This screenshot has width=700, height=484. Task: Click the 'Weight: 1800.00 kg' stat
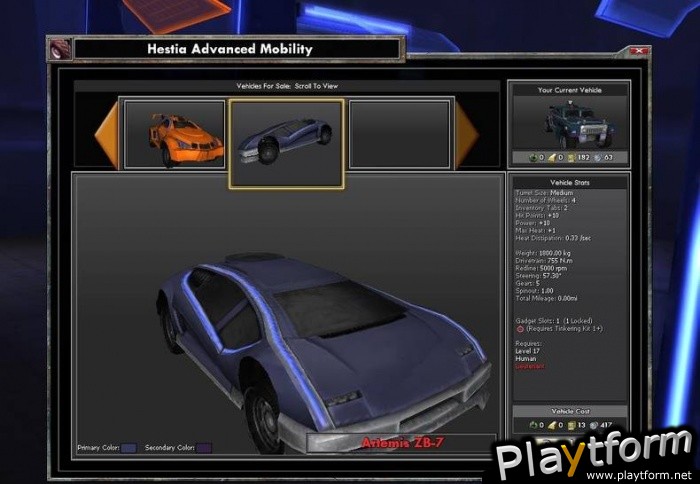pyautogui.click(x=543, y=253)
